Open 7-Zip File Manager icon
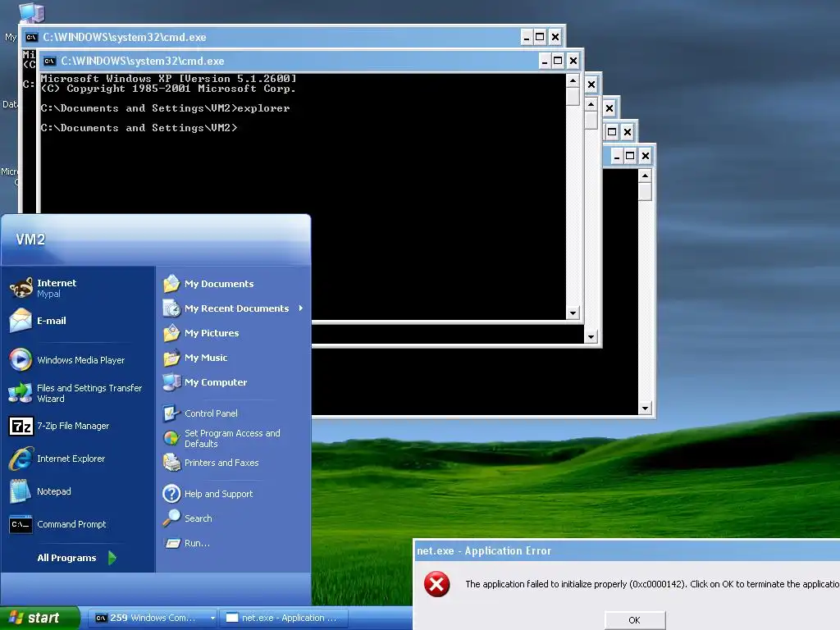This screenshot has height=630, width=840. (x=21, y=426)
